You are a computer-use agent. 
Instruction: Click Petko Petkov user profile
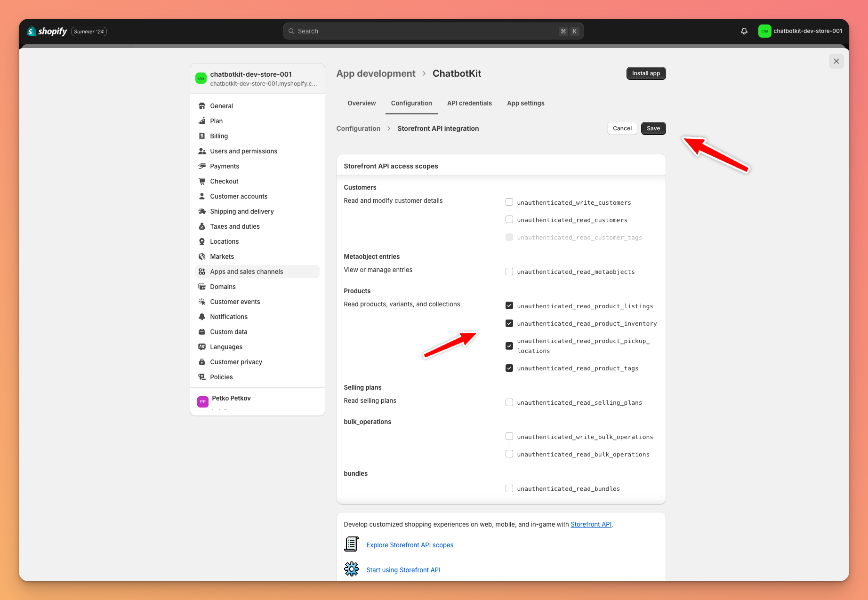click(x=257, y=401)
